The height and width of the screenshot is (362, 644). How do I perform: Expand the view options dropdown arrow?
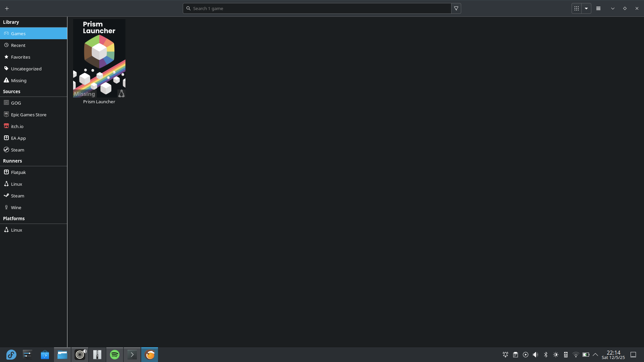586,8
